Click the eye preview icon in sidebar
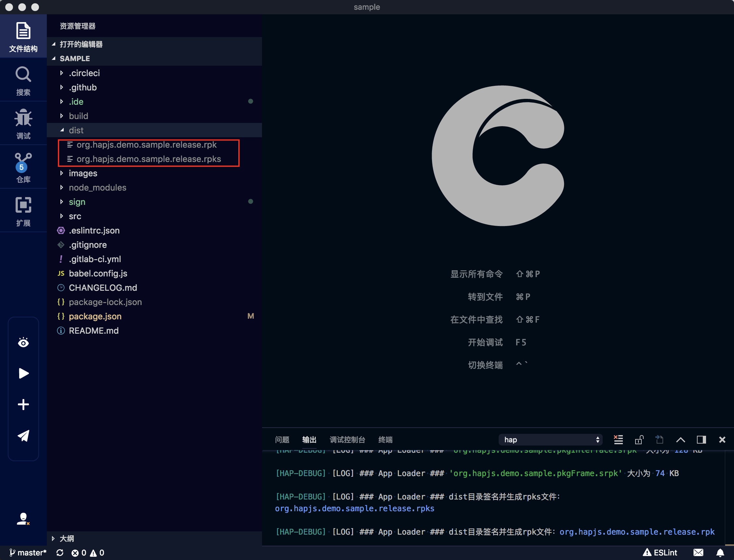The image size is (734, 560). point(23,342)
